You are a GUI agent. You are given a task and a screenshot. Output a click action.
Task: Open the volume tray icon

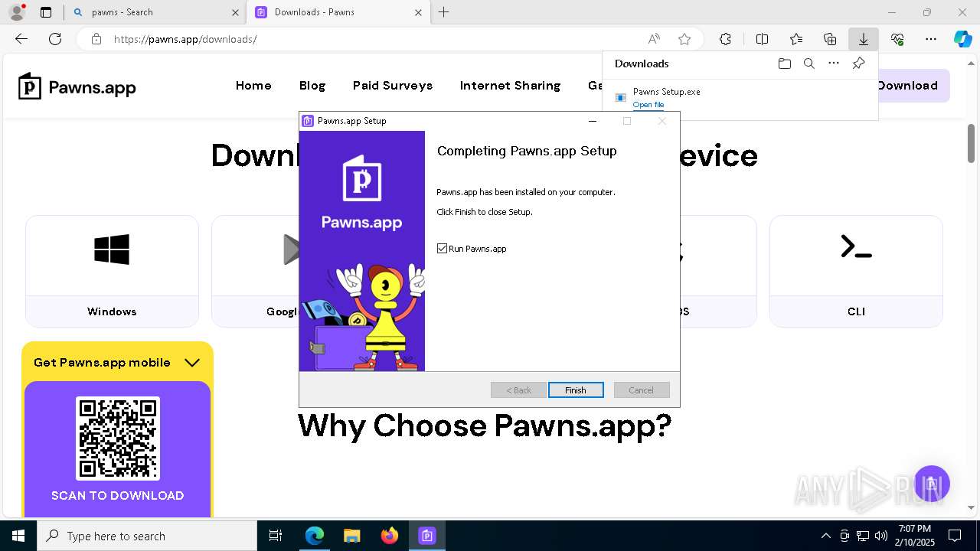[x=881, y=536]
